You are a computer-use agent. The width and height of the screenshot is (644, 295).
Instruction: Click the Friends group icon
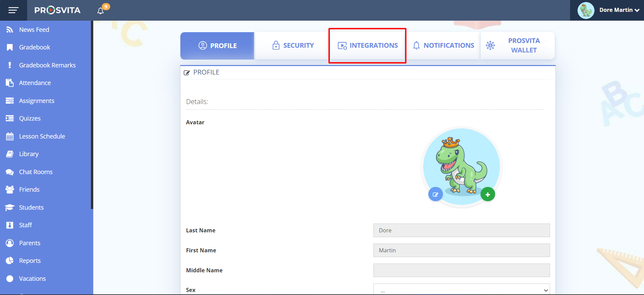(x=10, y=190)
